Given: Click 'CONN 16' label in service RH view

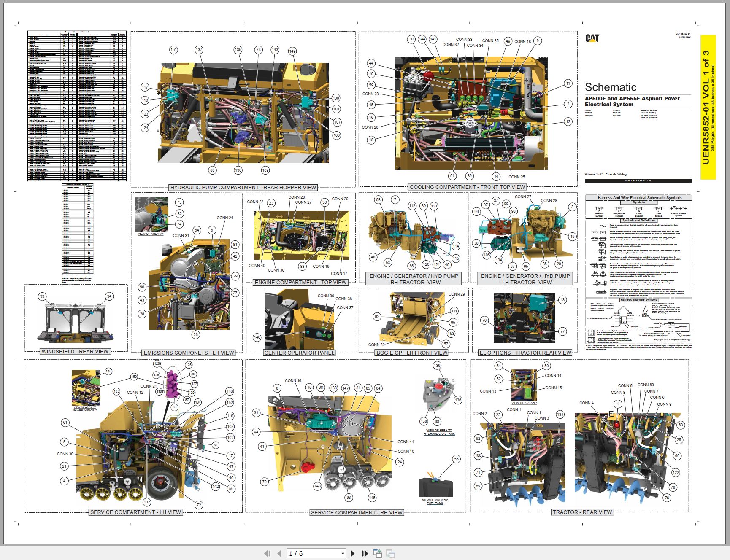Looking at the screenshot, I should pyautogui.click(x=293, y=380).
